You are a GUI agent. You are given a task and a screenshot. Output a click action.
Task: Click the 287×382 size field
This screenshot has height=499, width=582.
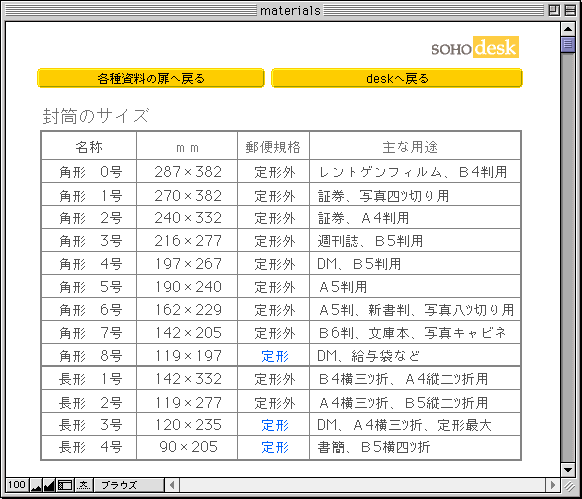tap(187, 172)
